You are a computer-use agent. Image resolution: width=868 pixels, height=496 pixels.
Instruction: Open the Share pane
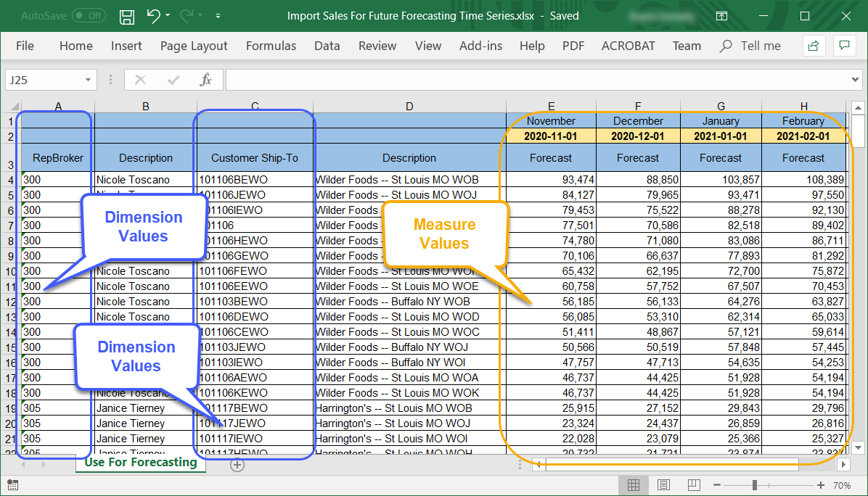814,45
